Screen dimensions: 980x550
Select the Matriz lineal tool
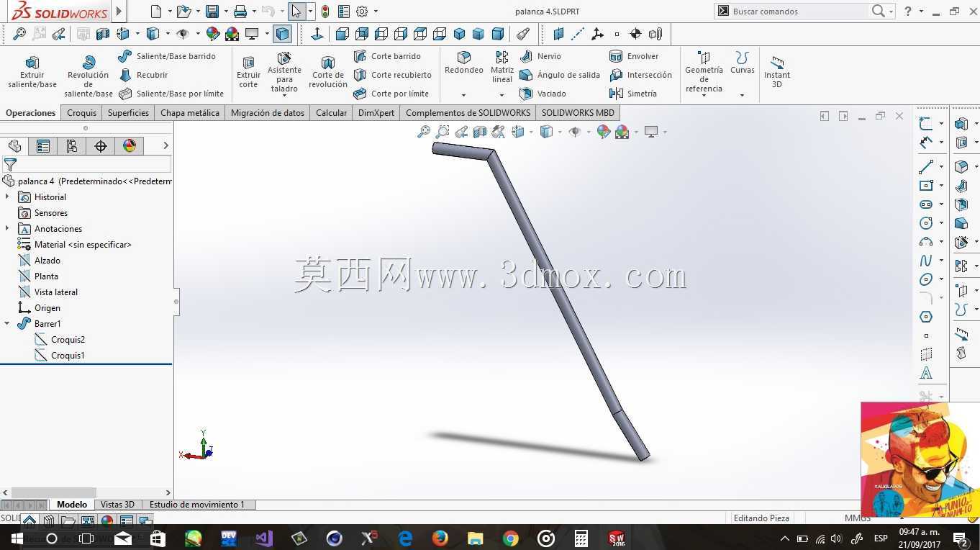(x=502, y=68)
